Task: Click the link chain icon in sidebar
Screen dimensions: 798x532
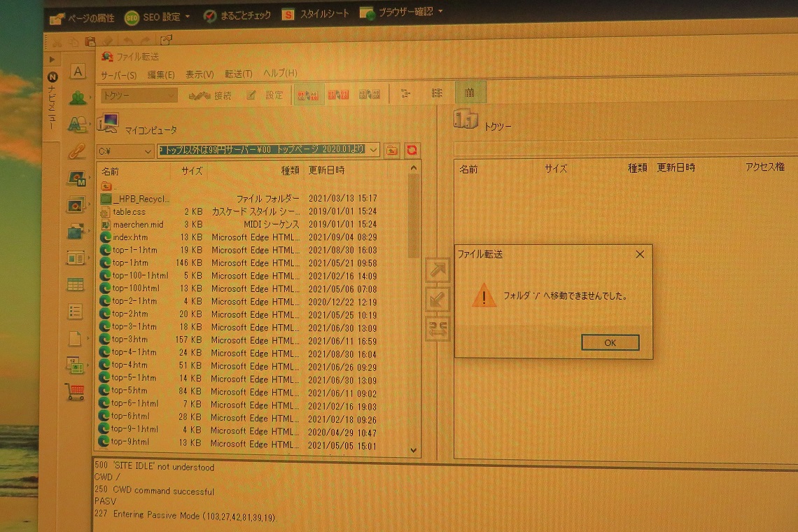Action: [76, 151]
